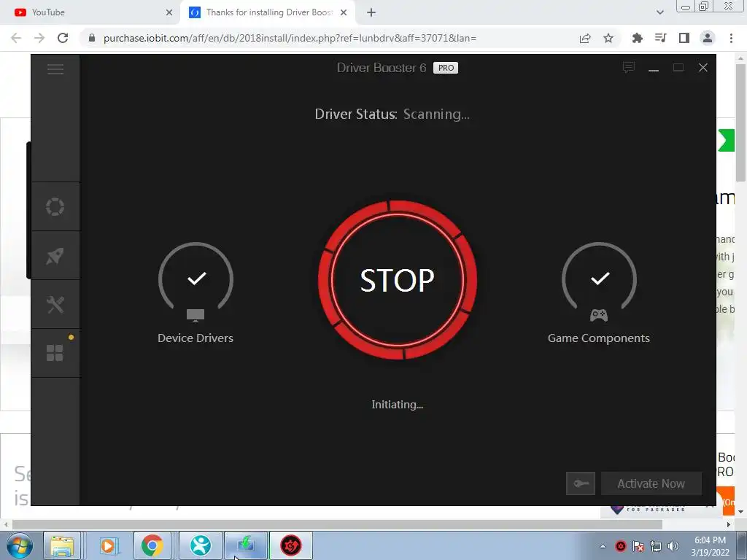Screen dimensions: 747x560
Task: Click the Activate Now button
Action: point(651,484)
